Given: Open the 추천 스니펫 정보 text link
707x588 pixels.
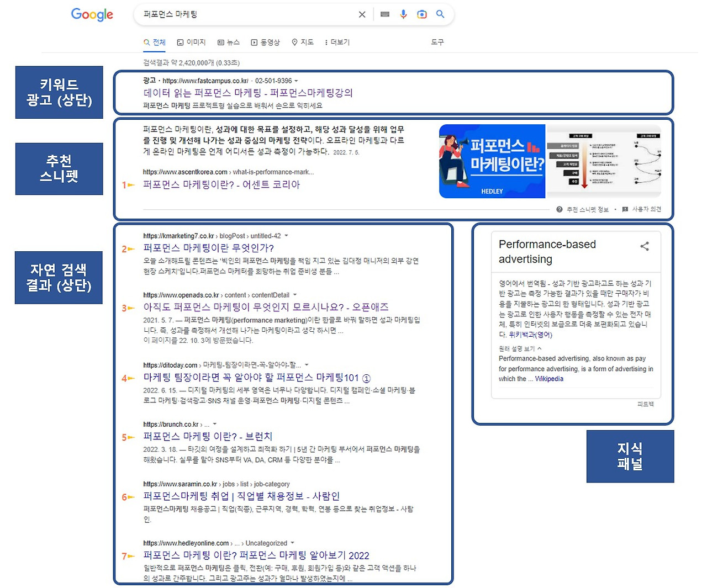Looking at the screenshot, I should tap(588, 209).
